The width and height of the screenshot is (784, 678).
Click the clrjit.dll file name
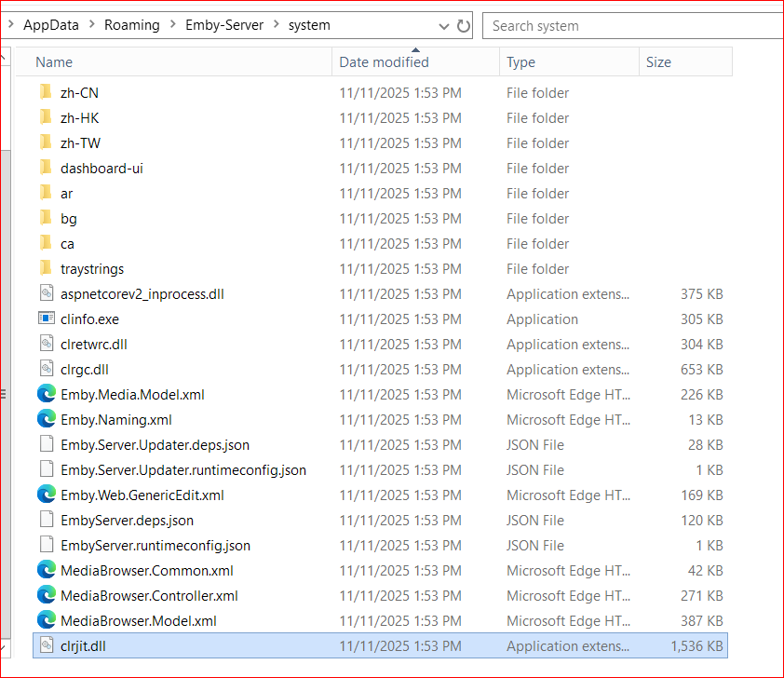83,646
